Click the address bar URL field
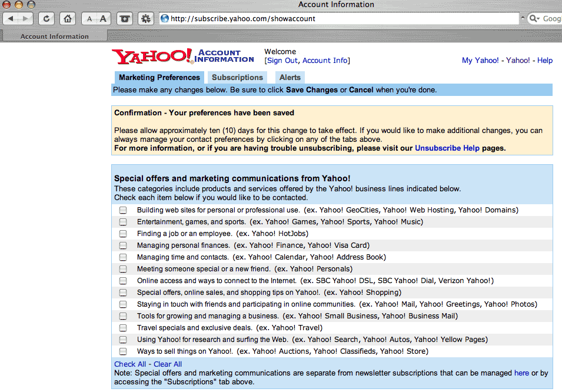562x392 pixels. [339, 19]
